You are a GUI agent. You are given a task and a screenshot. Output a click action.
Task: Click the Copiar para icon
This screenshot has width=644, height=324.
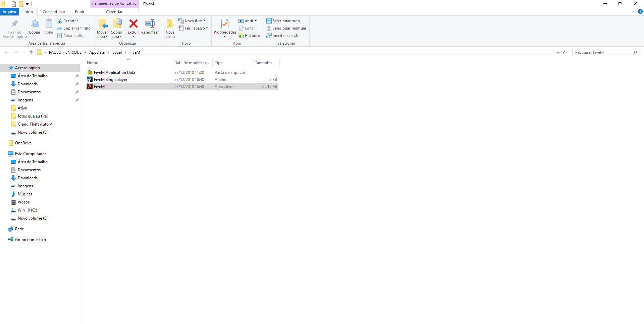pos(117,24)
